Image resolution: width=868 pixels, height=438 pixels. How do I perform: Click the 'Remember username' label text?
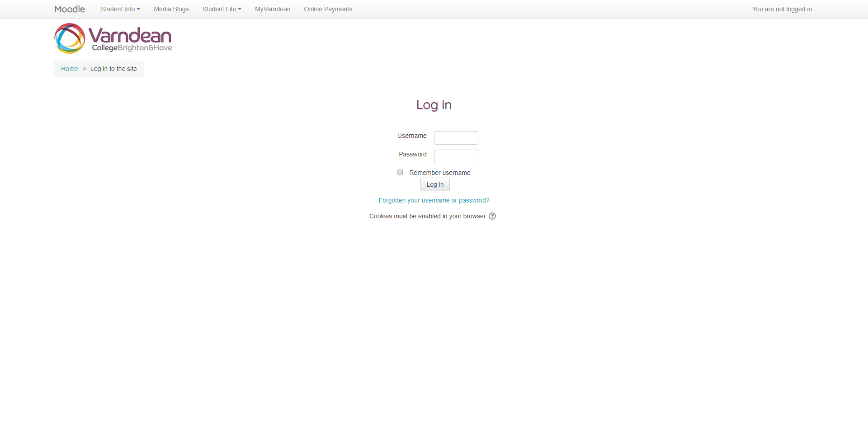(x=440, y=173)
